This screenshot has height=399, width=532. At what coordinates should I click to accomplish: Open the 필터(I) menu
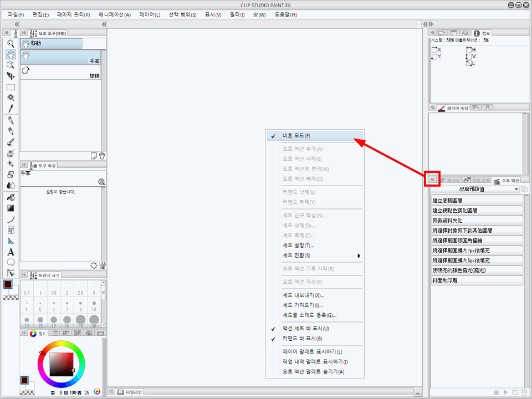click(236, 15)
